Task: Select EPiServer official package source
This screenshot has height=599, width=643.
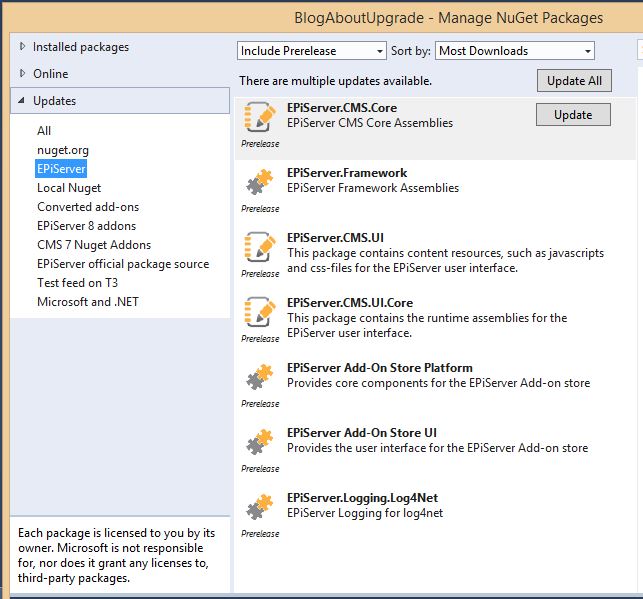Action: point(123,264)
